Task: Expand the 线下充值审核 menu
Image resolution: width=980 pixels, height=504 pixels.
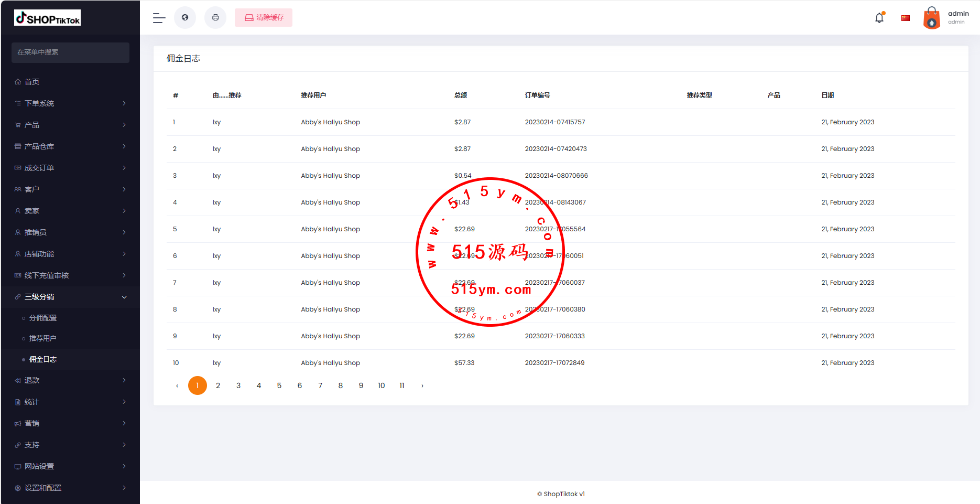Action: pyautogui.click(x=70, y=275)
